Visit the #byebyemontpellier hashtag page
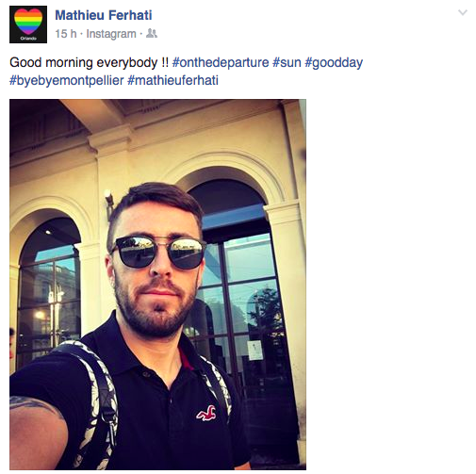The image size is (476, 474). click(x=67, y=80)
